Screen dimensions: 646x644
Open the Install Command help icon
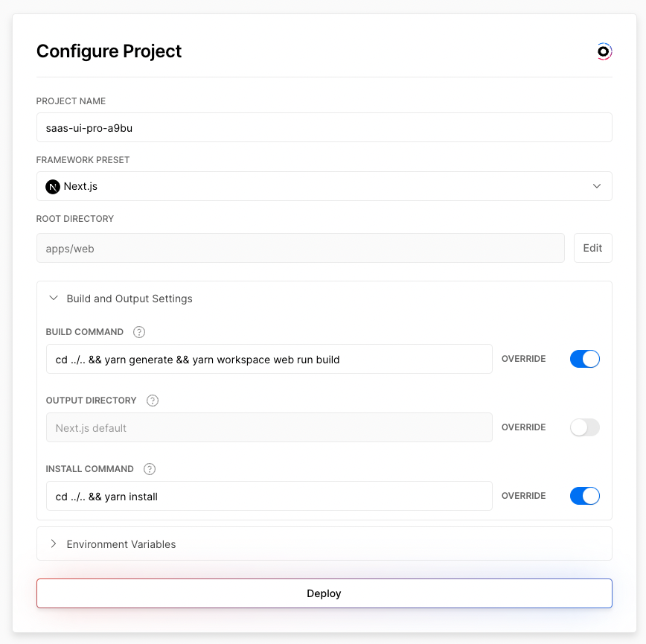coord(150,469)
